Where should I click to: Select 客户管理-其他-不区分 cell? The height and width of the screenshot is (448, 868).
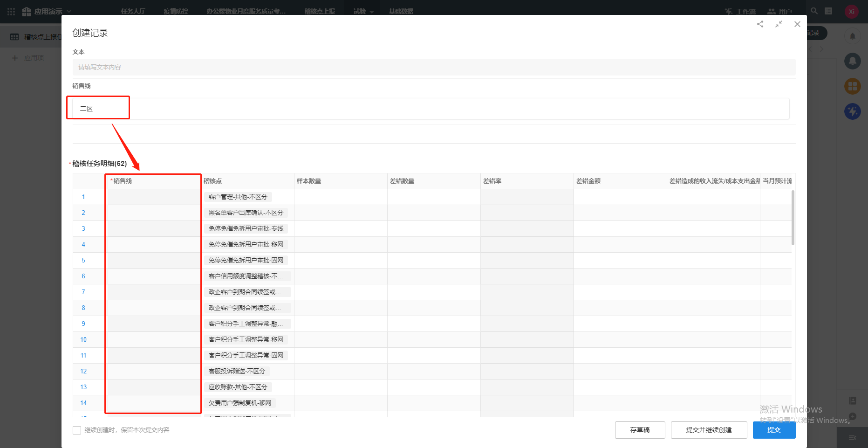point(238,197)
